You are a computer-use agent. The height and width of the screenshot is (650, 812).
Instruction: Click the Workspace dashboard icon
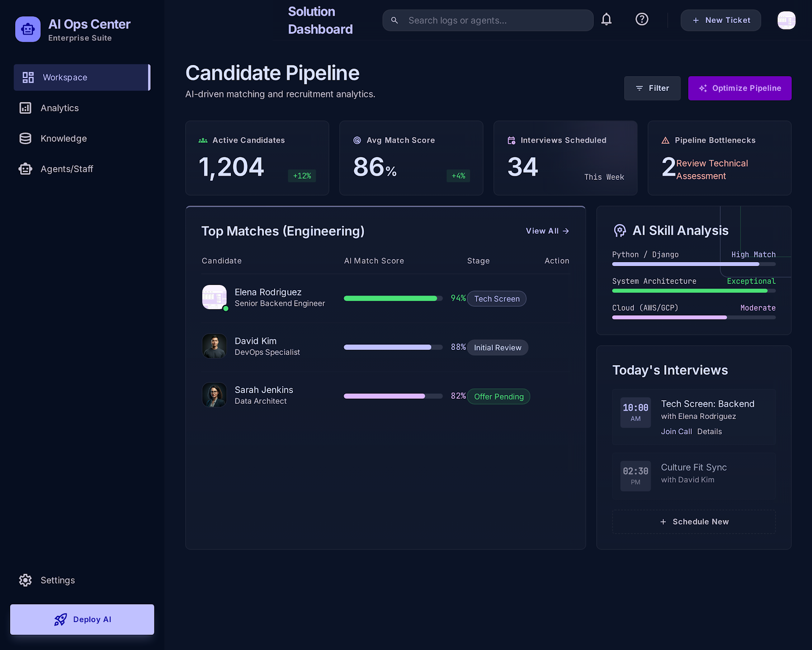click(28, 77)
